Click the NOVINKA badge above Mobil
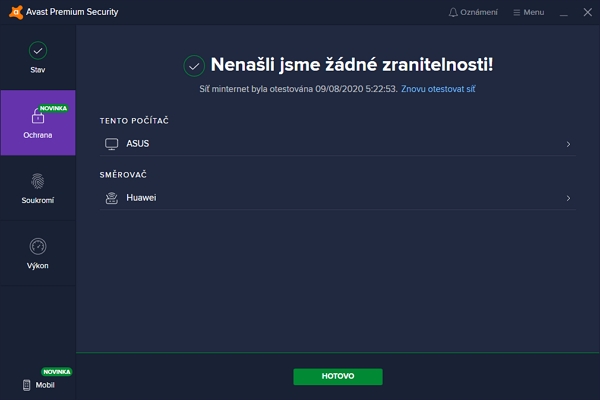The height and width of the screenshot is (400, 600). pyautogui.click(x=57, y=372)
